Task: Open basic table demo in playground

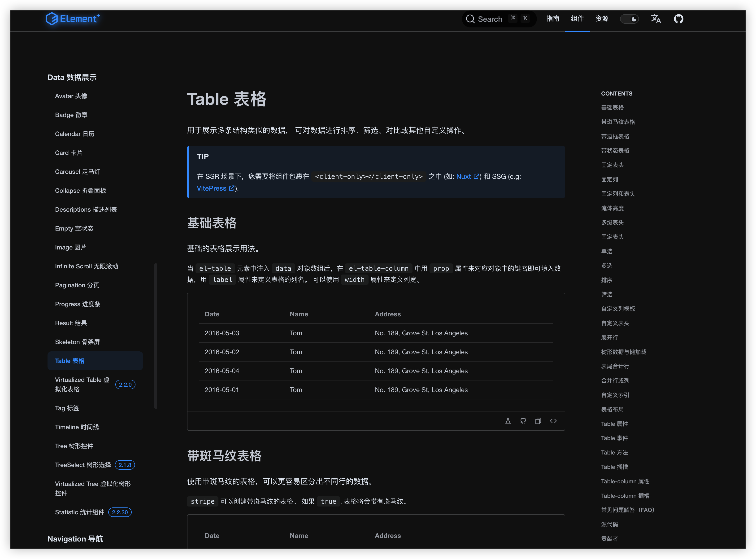Action: click(508, 421)
